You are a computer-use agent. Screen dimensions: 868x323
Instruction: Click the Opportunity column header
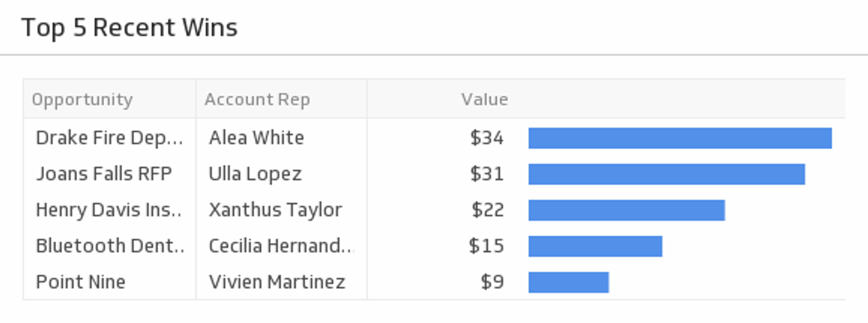coord(82,100)
